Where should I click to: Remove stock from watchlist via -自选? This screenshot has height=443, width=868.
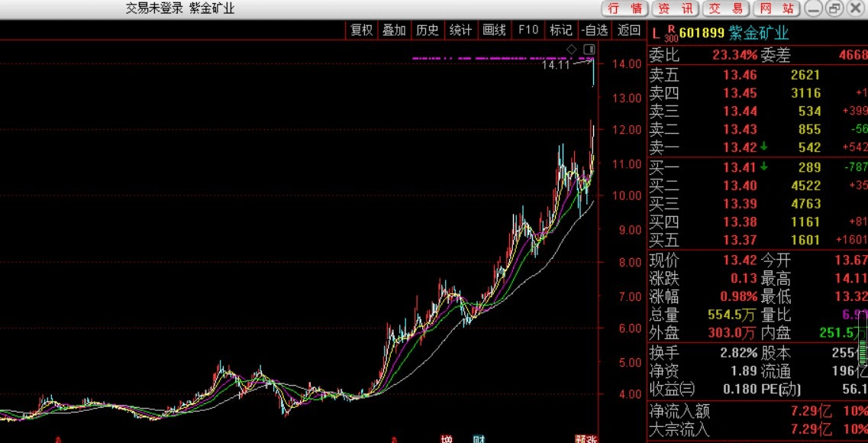[x=595, y=30]
